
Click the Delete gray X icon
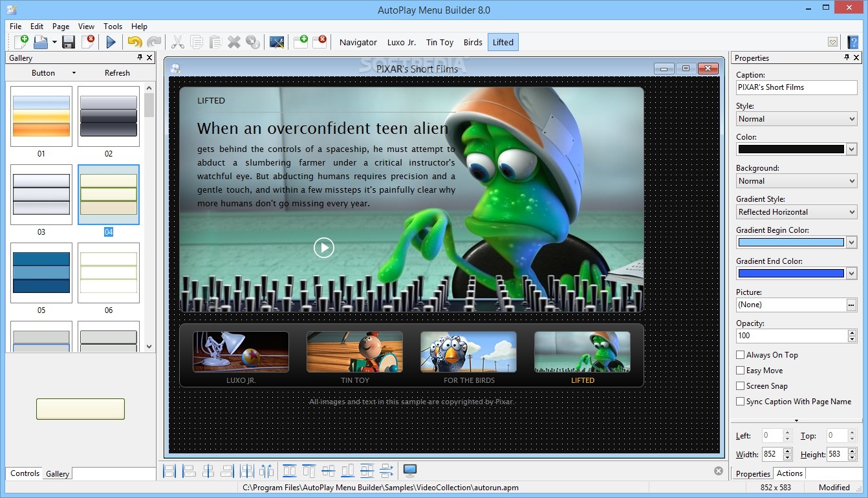click(234, 42)
